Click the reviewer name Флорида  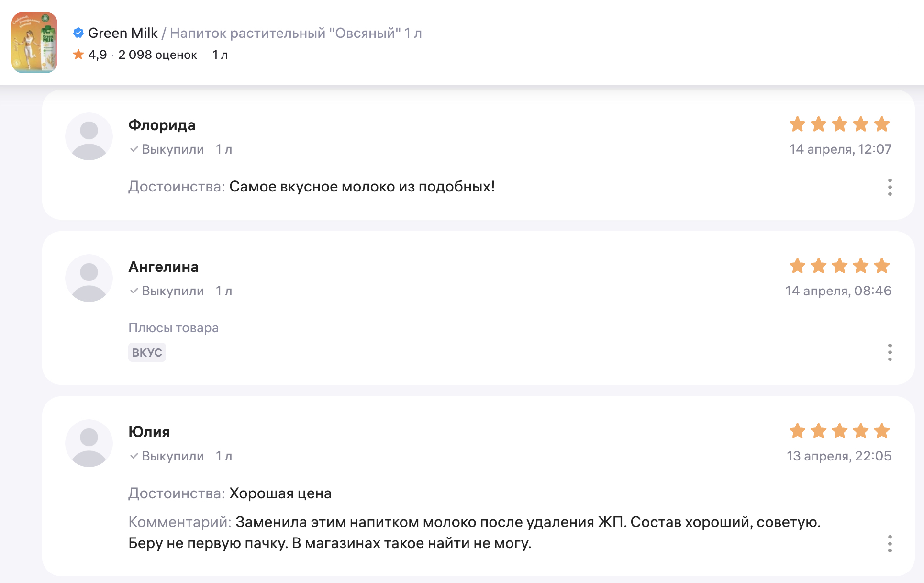(x=162, y=125)
